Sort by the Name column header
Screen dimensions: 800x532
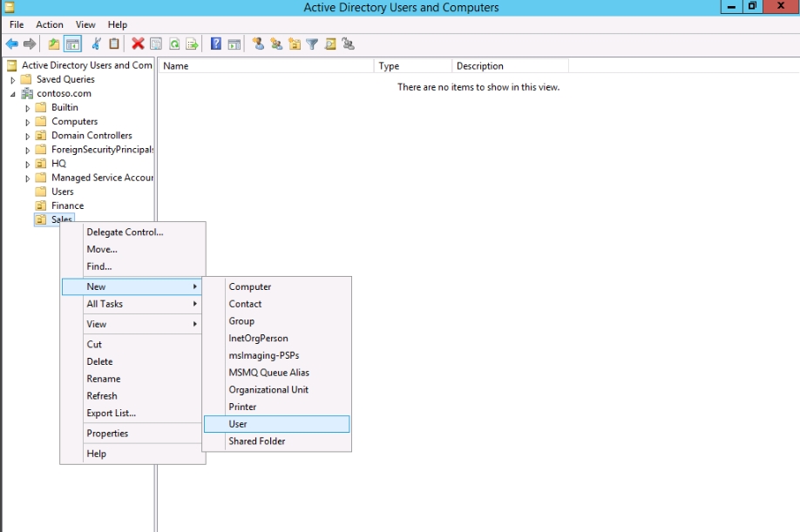(x=266, y=65)
